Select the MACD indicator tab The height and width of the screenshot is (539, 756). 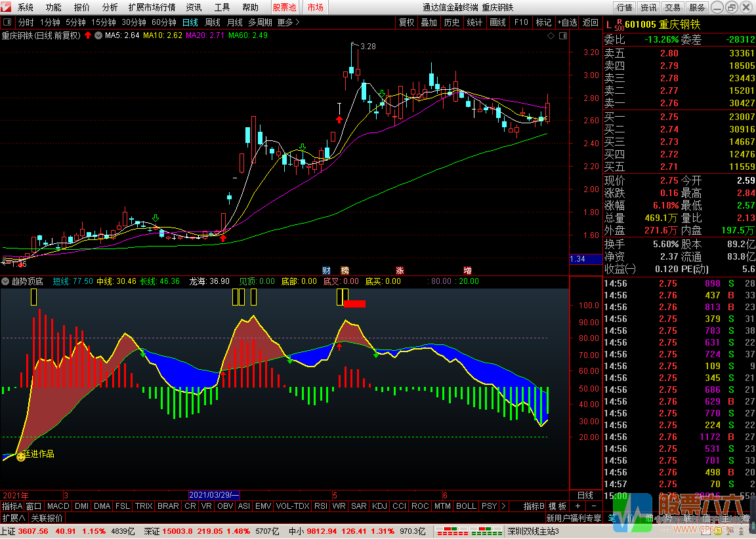pyautogui.click(x=58, y=506)
